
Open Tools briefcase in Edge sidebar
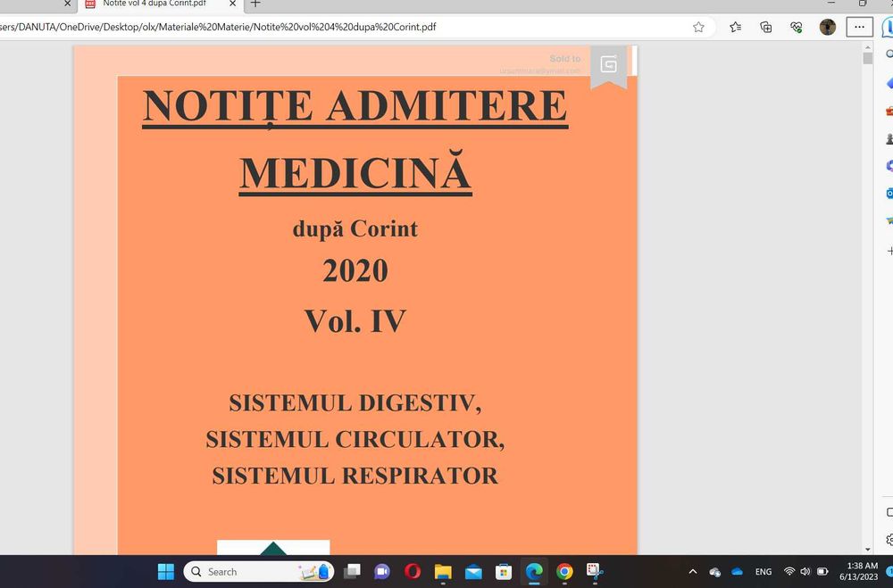coord(889,111)
